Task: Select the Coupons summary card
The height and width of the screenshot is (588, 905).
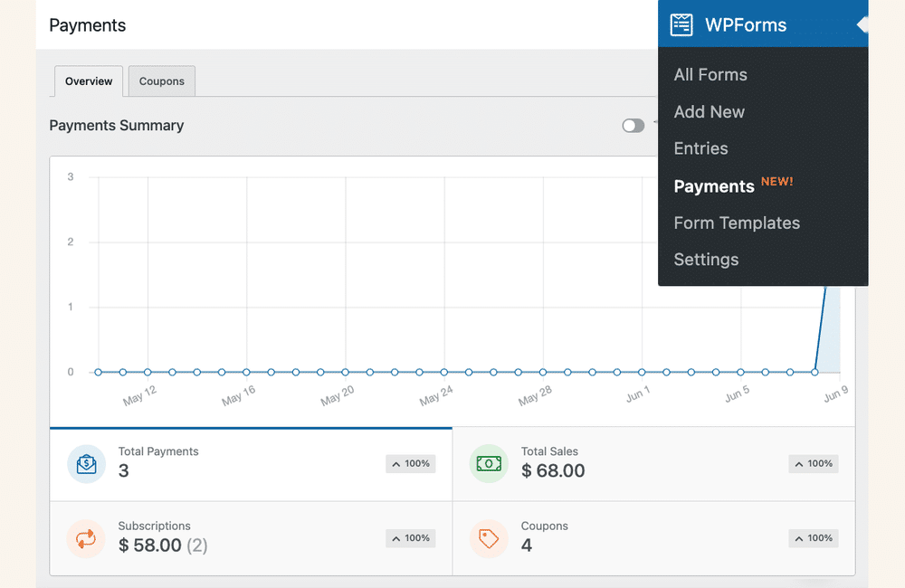Action: click(x=654, y=538)
